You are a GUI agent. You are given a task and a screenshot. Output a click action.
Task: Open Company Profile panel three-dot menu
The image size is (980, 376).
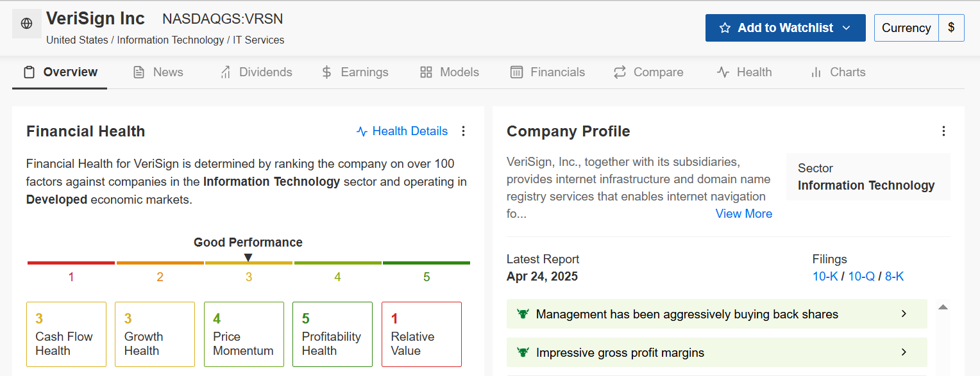943,131
